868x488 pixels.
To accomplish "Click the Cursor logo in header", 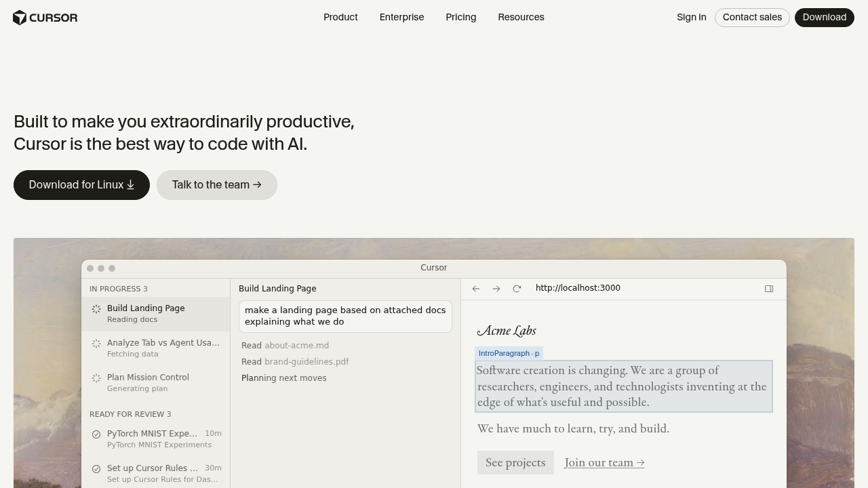I will 45,18.
